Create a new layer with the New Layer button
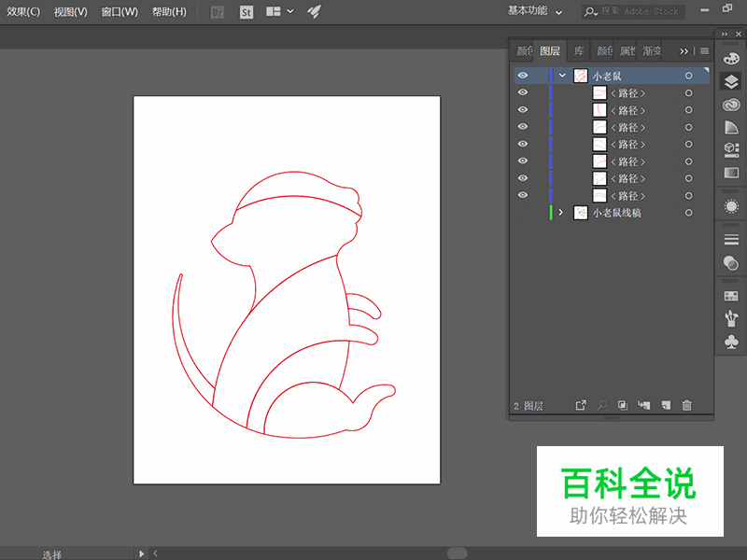747x560 pixels. (x=666, y=405)
